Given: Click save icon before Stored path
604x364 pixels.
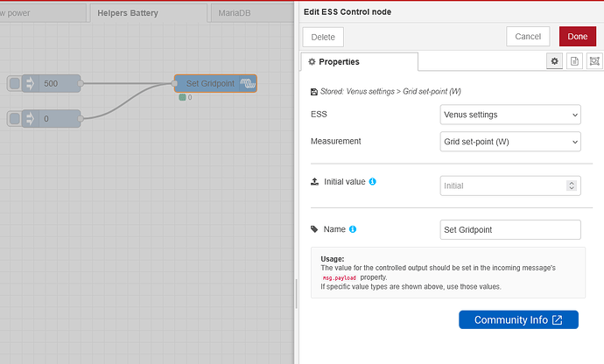Looking at the screenshot, I should [x=314, y=92].
